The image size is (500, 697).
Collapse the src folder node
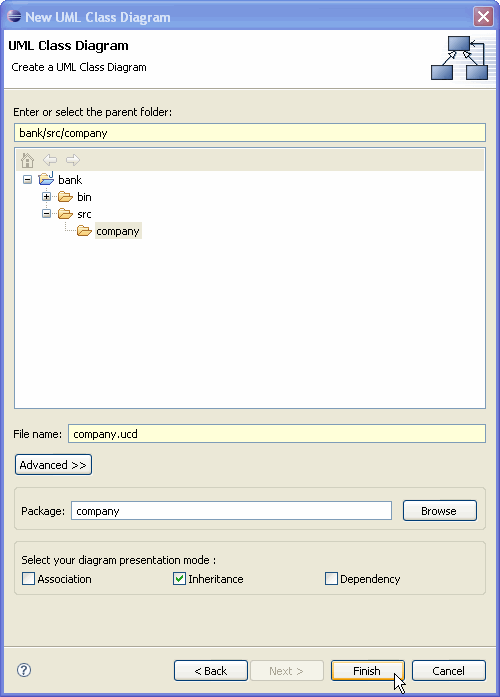46,214
